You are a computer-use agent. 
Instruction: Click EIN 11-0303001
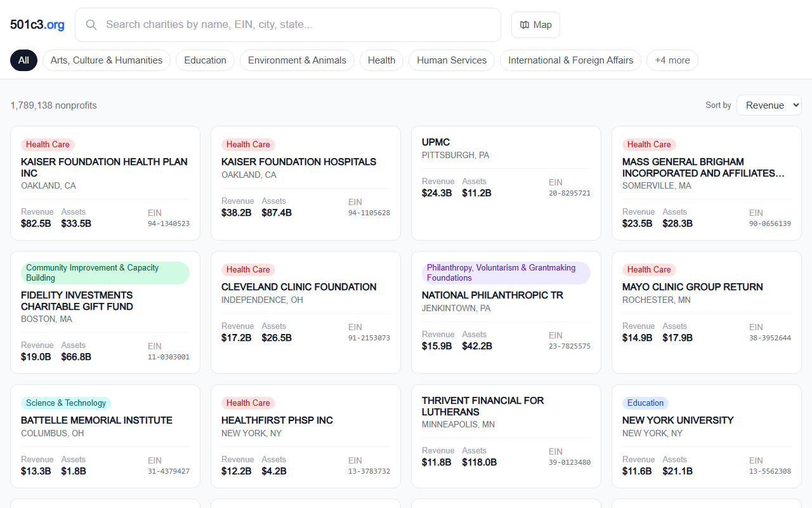point(169,357)
